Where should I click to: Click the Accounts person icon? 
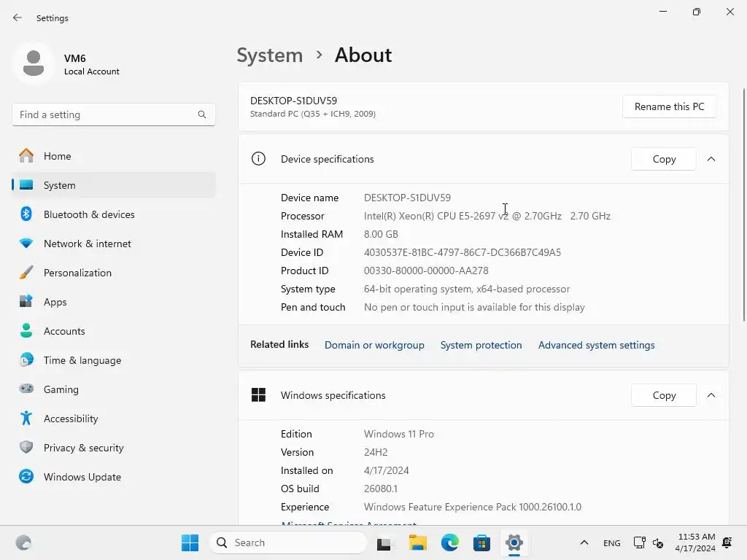click(26, 330)
